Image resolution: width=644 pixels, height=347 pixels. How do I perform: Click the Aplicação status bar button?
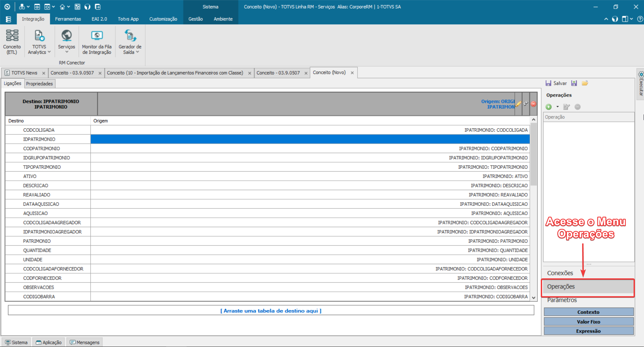pyautogui.click(x=49, y=342)
